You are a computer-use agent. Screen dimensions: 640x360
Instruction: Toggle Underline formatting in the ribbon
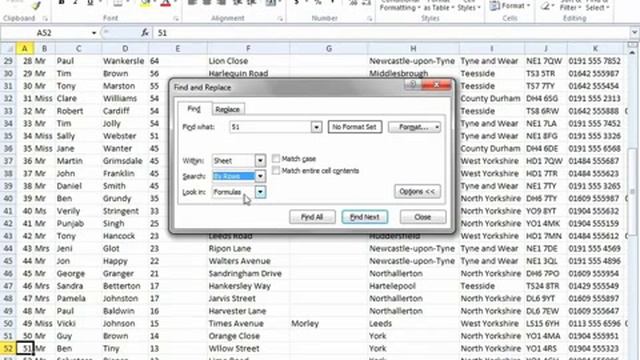(90, 3)
